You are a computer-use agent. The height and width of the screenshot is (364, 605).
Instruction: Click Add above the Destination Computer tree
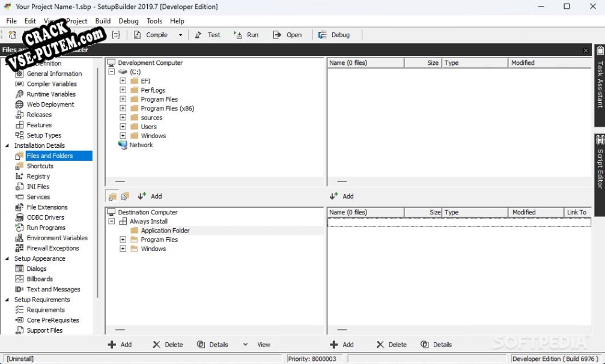point(150,196)
